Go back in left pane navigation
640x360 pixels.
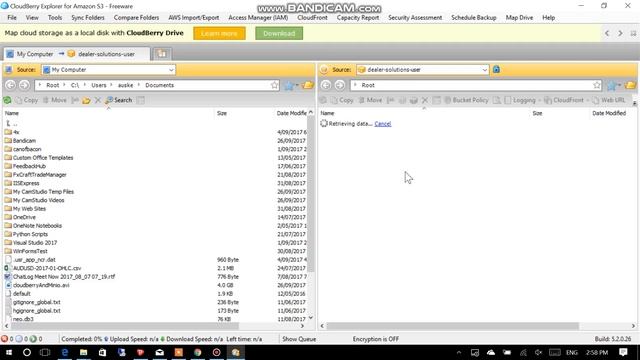coord(11,85)
